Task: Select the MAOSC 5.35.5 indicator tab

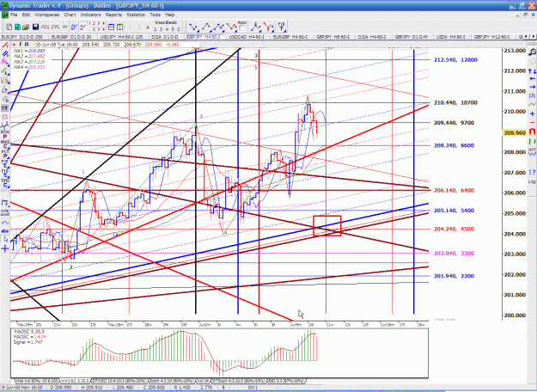Action: (75, 381)
